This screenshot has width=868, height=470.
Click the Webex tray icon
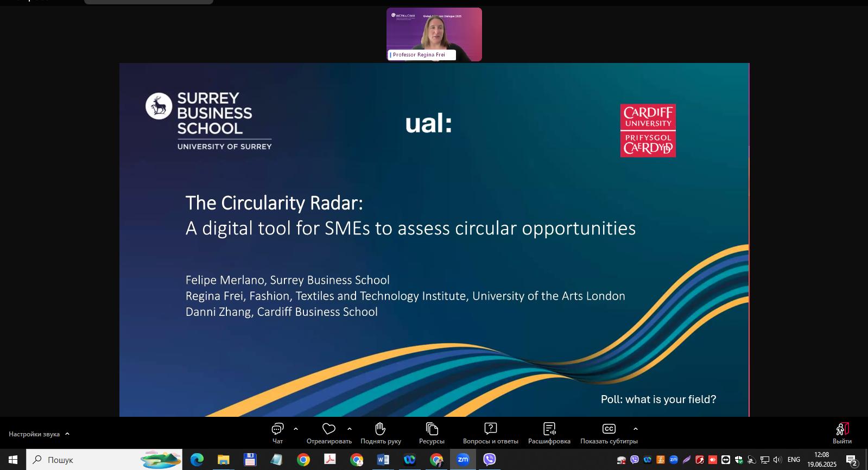648,460
